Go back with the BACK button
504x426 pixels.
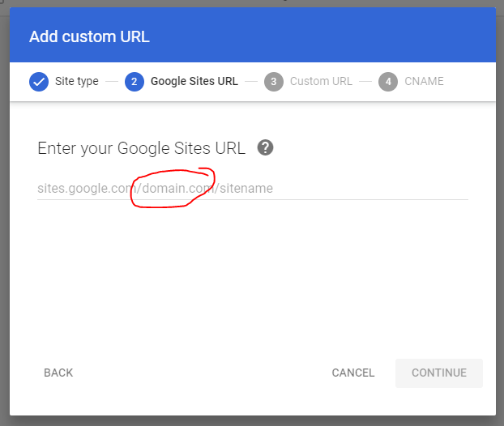tap(58, 373)
